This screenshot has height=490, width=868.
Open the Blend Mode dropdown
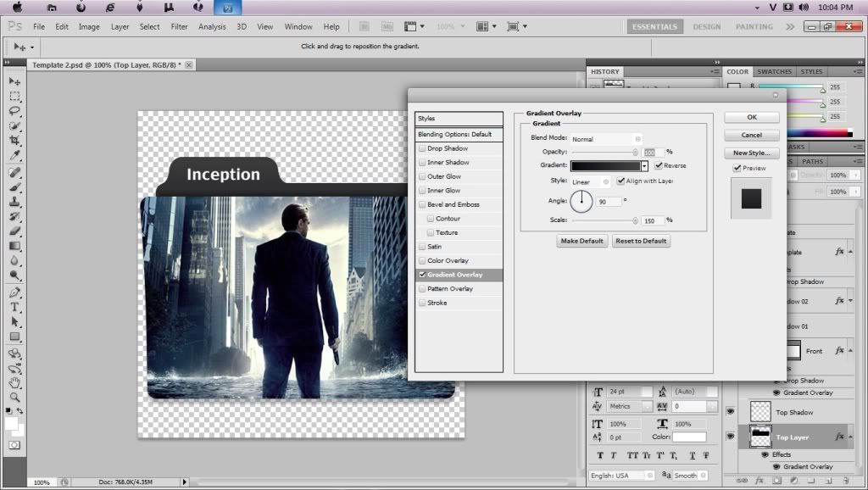tap(606, 139)
